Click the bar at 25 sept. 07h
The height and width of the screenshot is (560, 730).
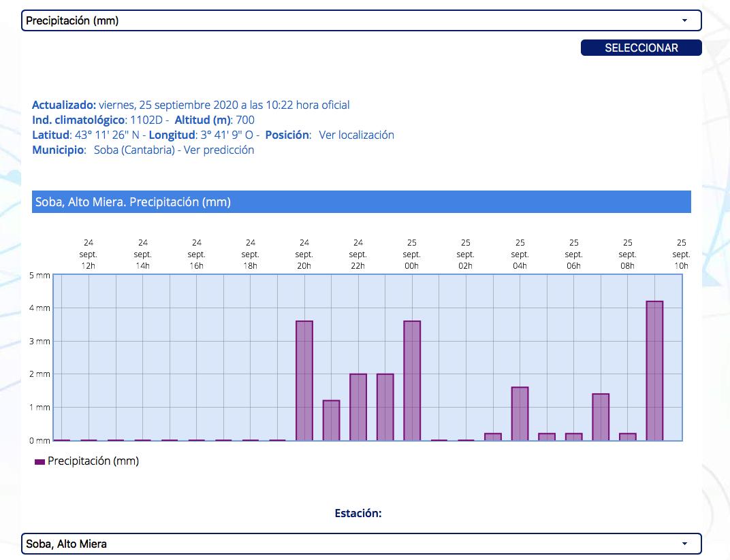[x=601, y=416]
